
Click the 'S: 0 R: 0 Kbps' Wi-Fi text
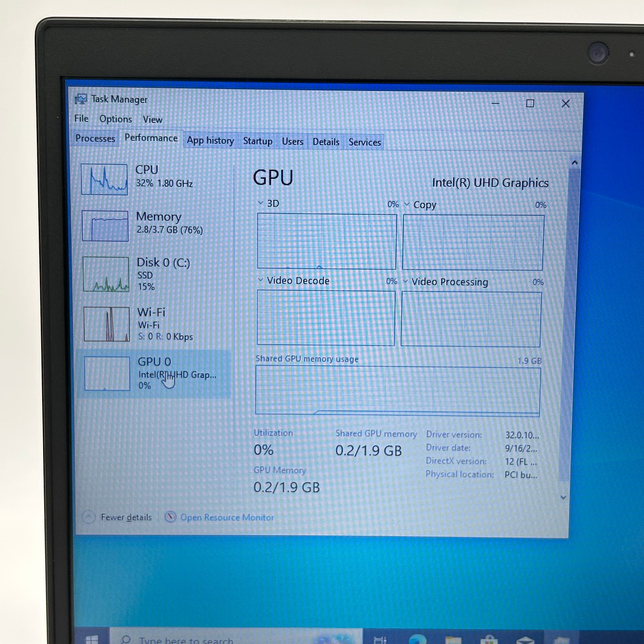click(166, 337)
